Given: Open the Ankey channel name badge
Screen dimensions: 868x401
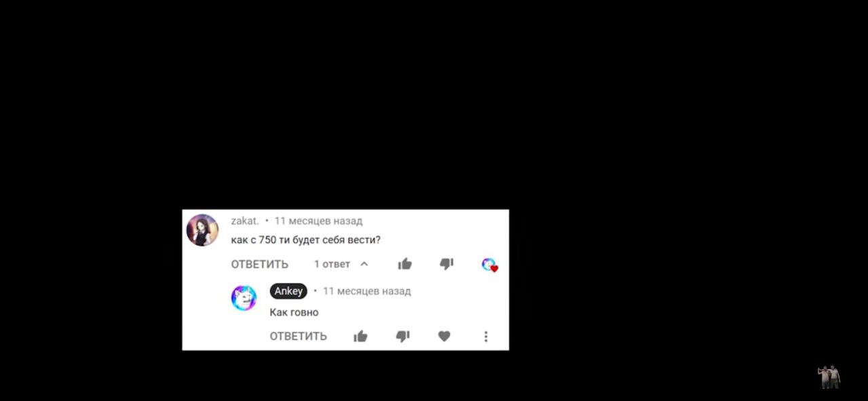Looking at the screenshot, I should [289, 291].
